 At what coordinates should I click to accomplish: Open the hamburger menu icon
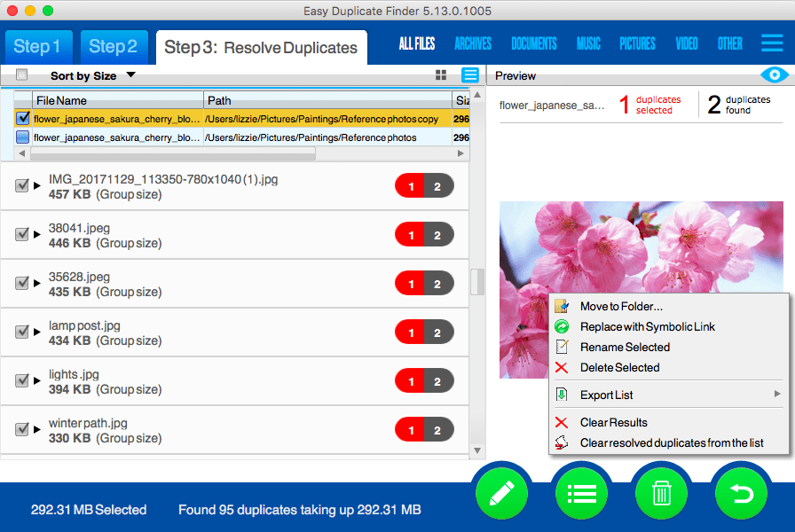click(x=772, y=43)
